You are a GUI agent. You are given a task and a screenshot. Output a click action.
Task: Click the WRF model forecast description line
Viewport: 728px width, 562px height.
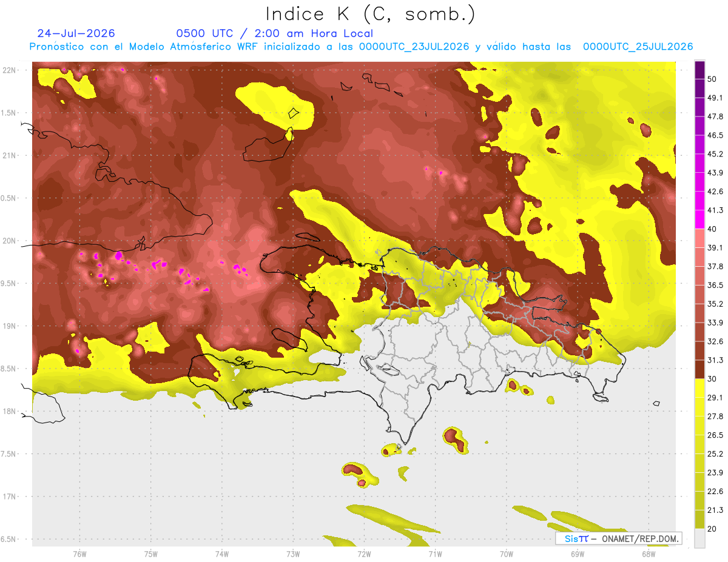[361, 47]
